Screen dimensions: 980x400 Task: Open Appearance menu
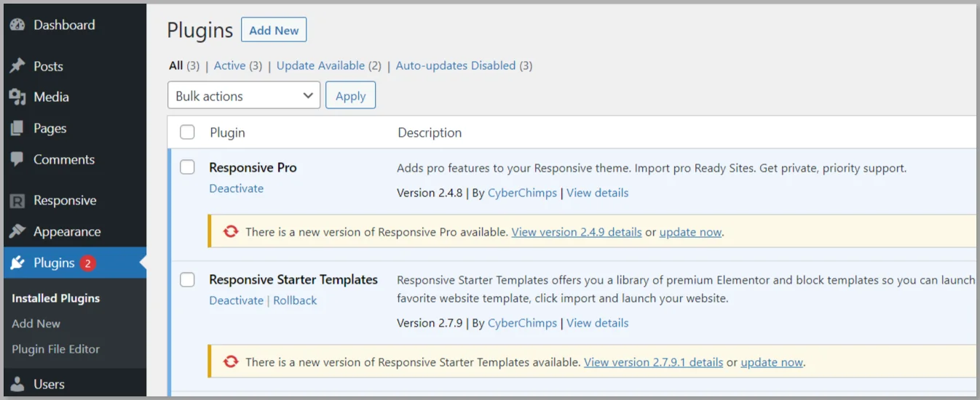(67, 232)
